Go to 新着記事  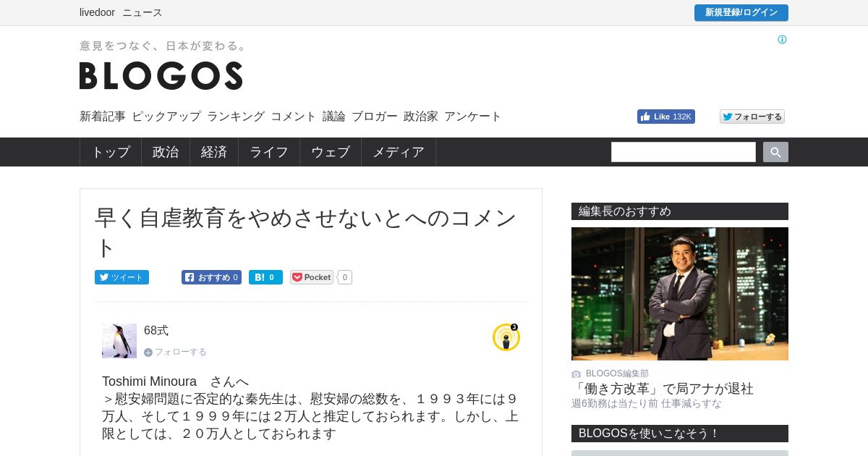pyautogui.click(x=103, y=117)
